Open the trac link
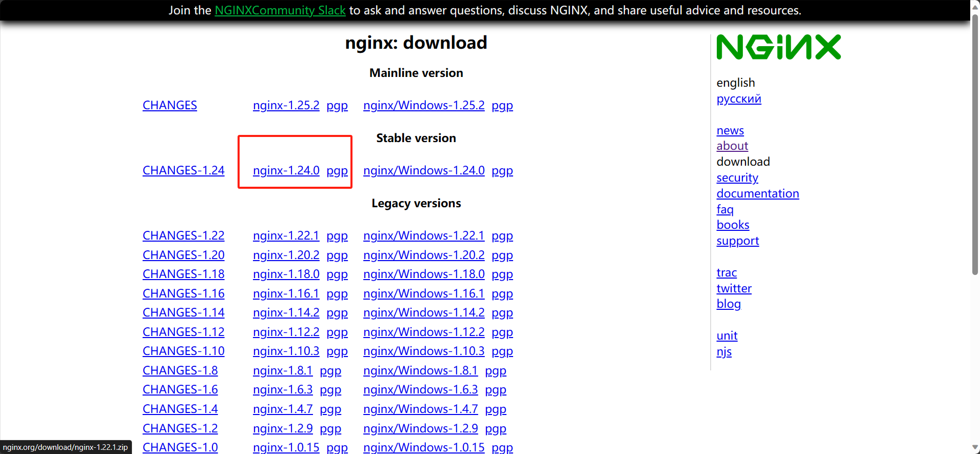The width and height of the screenshot is (980, 454). click(x=726, y=272)
